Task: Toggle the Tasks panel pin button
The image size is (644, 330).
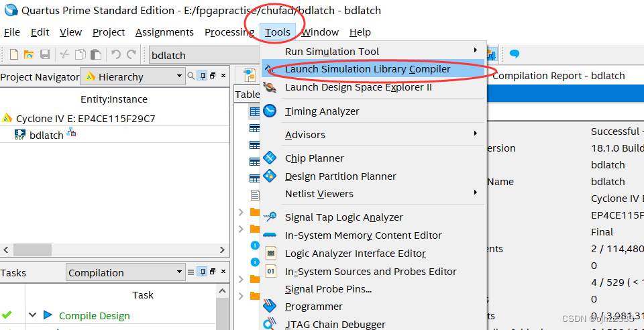Action: [202, 272]
